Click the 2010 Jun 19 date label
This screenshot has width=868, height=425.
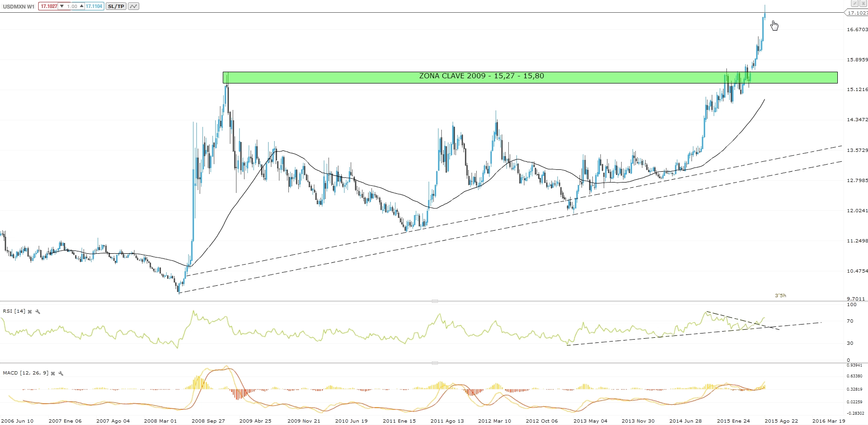pos(352,421)
